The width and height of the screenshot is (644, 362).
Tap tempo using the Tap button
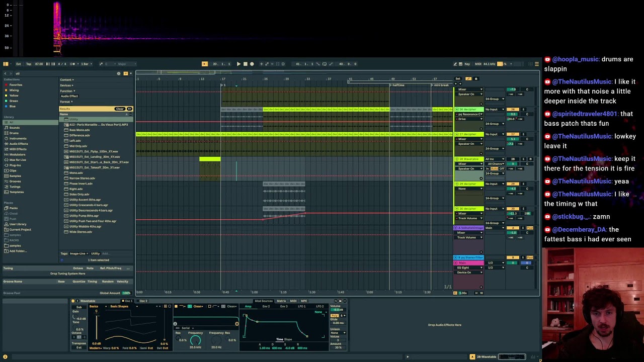[x=29, y=64]
